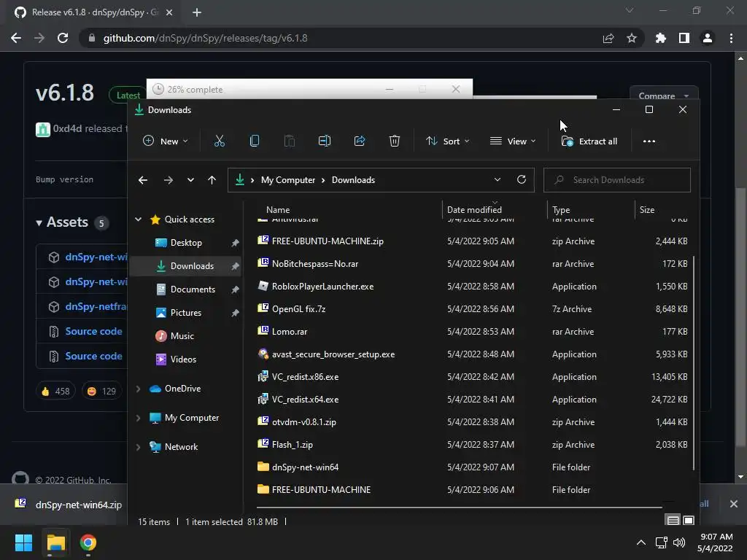The image size is (747, 560).
Task: Click Chrome icon on taskbar
Action: [x=88, y=542]
